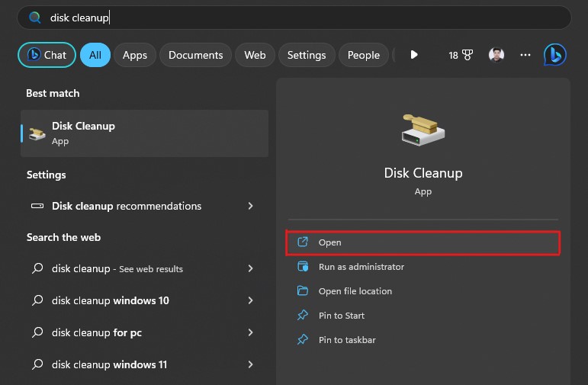Click search icon beside 'disk cleanup for pc'
Viewport: 588px width, 385px height.
pos(37,332)
